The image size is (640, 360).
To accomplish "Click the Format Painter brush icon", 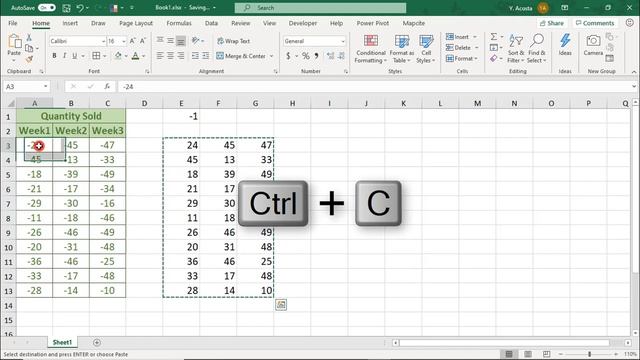I will (x=29, y=59).
